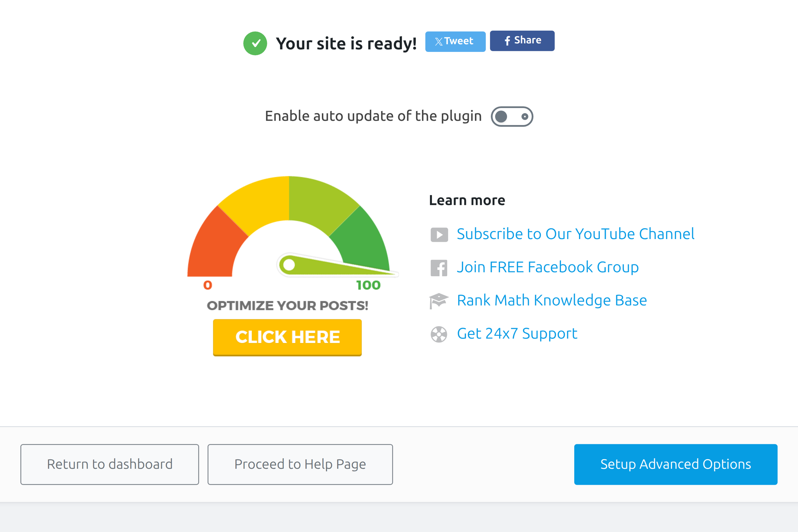Click the Facebook logo in the Share button

coord(507,41)
